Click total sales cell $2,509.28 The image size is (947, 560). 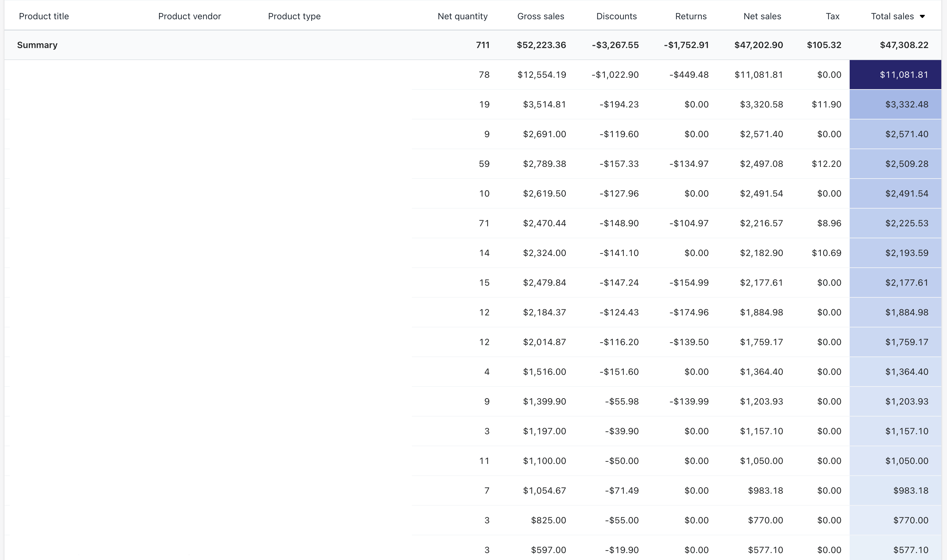point(895,164)
